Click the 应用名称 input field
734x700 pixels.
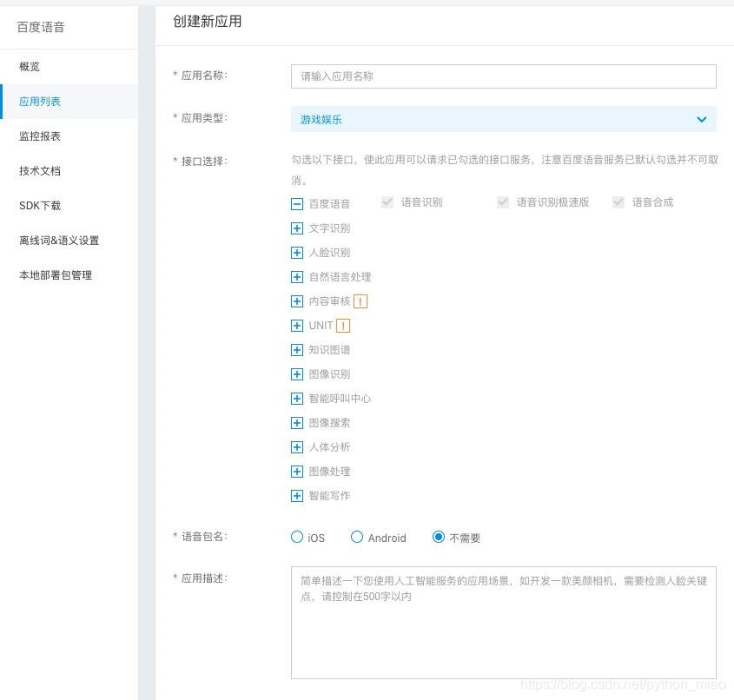pos(504,76)
